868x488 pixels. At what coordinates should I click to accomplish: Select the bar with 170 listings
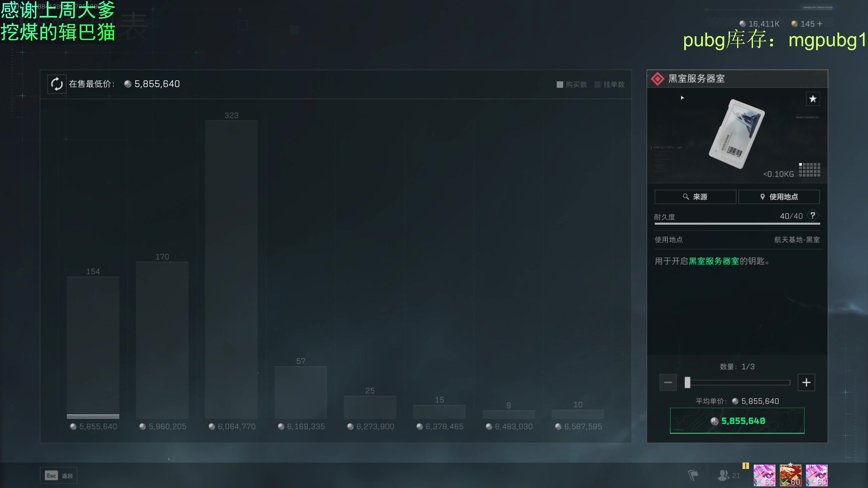162,340
